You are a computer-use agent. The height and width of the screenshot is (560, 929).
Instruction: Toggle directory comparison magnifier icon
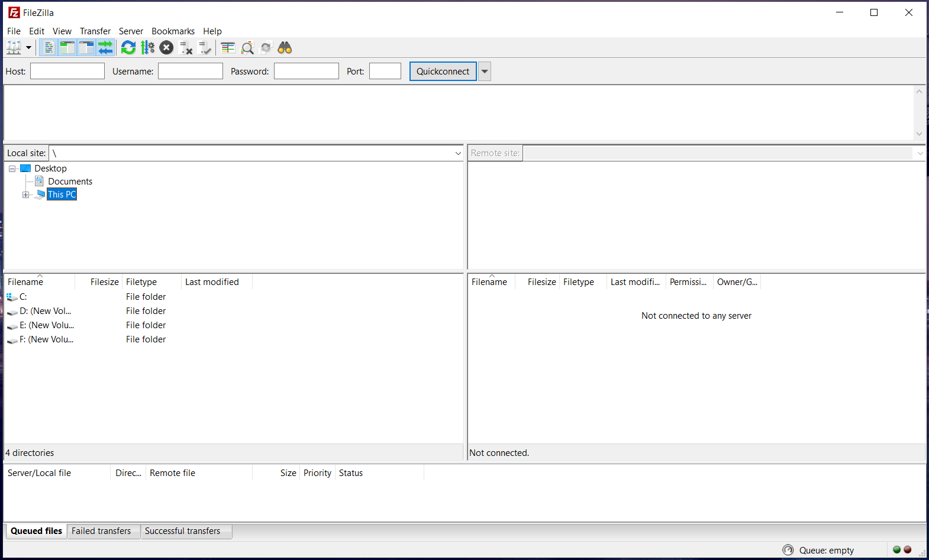[x=247, y=48]
